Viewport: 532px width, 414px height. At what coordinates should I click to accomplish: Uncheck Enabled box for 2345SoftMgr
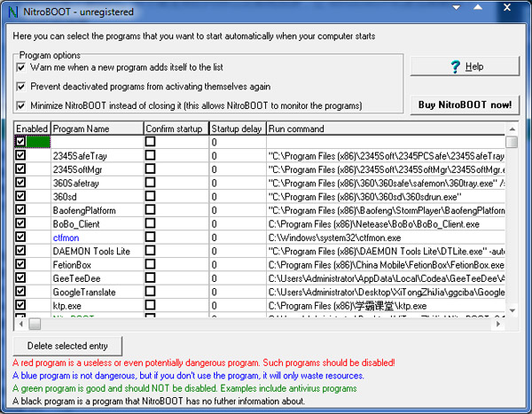coord(20,169)
